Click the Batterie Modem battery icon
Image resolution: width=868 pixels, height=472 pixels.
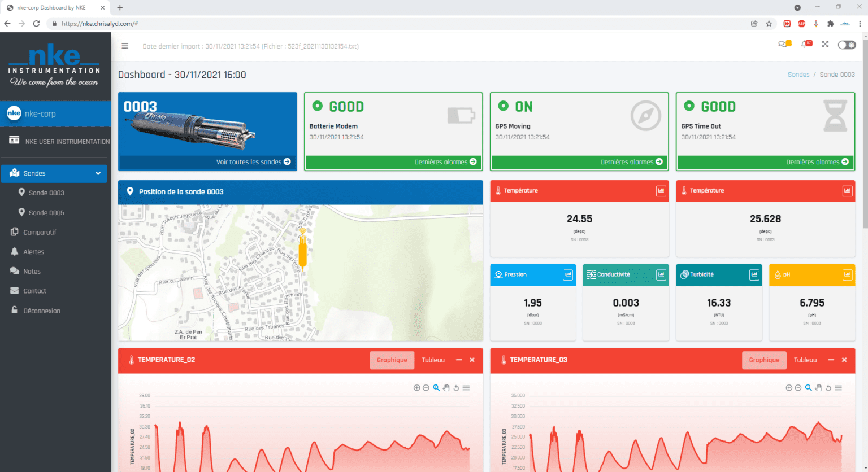click(461, 115)
